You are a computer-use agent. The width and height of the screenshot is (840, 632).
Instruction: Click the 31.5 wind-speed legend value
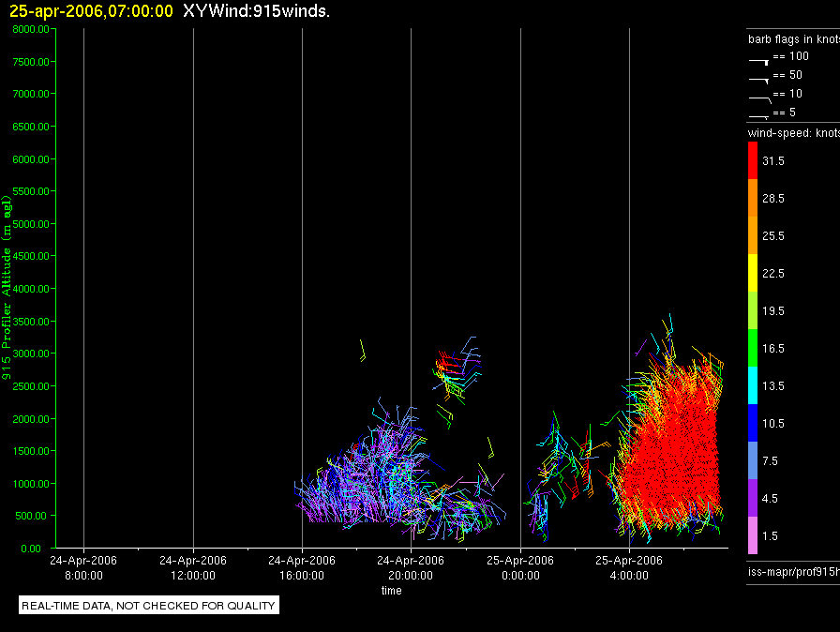773,161
